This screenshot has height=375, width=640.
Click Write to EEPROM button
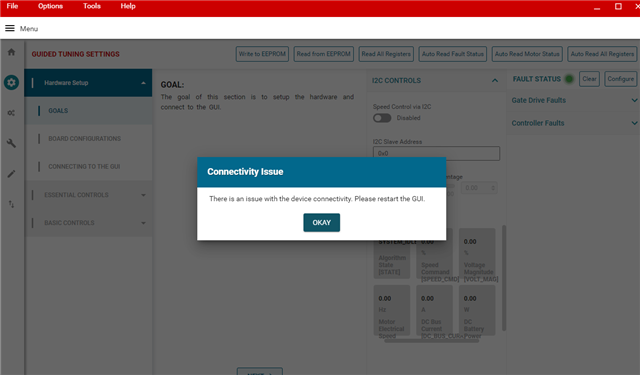point(262,54)
